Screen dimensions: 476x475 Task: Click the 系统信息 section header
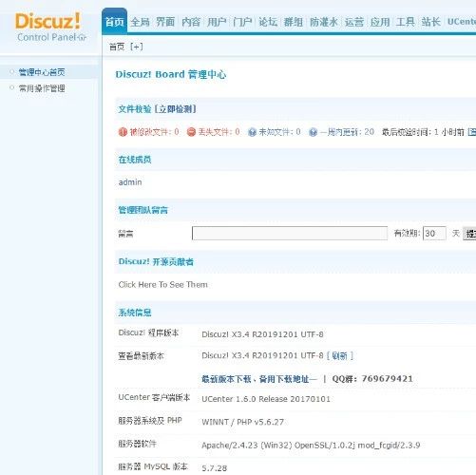tap(135, 313)
